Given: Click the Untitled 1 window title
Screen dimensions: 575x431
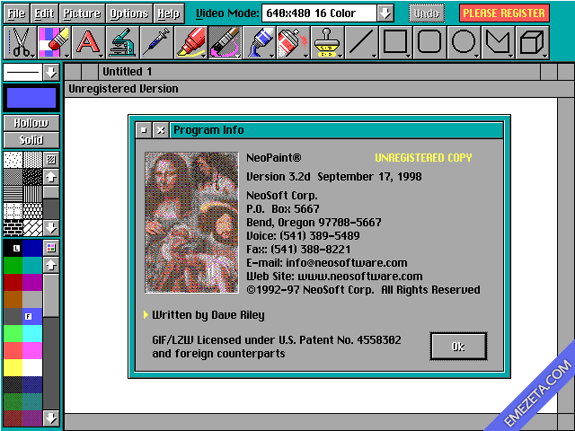Looking at the screenshot, I should click(127, 72).
